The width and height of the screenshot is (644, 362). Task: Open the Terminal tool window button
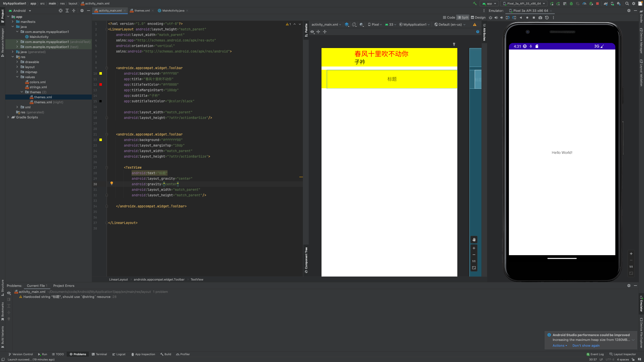(99, 354)
